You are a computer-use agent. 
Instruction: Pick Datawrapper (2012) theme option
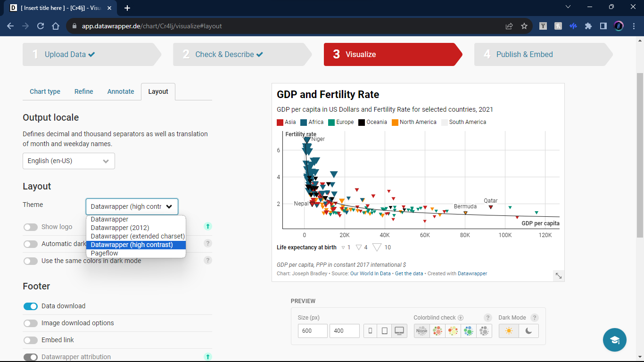(x=120, y=228)
